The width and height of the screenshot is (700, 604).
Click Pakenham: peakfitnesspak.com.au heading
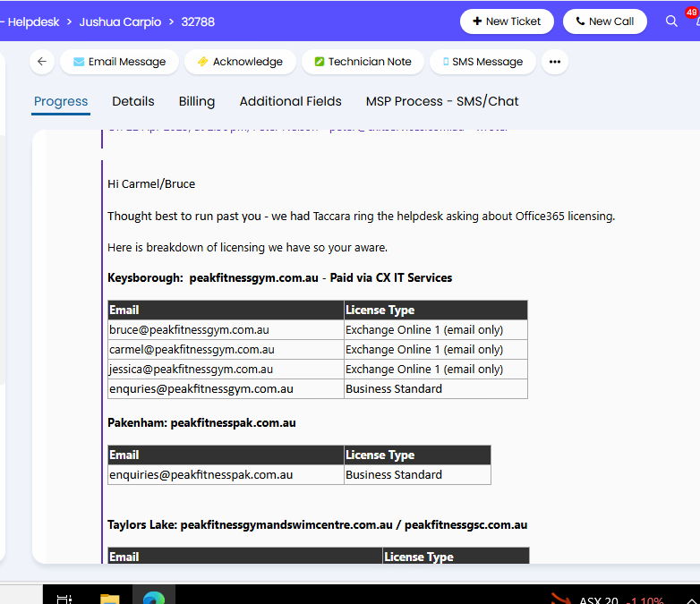(x=201, y=422)
